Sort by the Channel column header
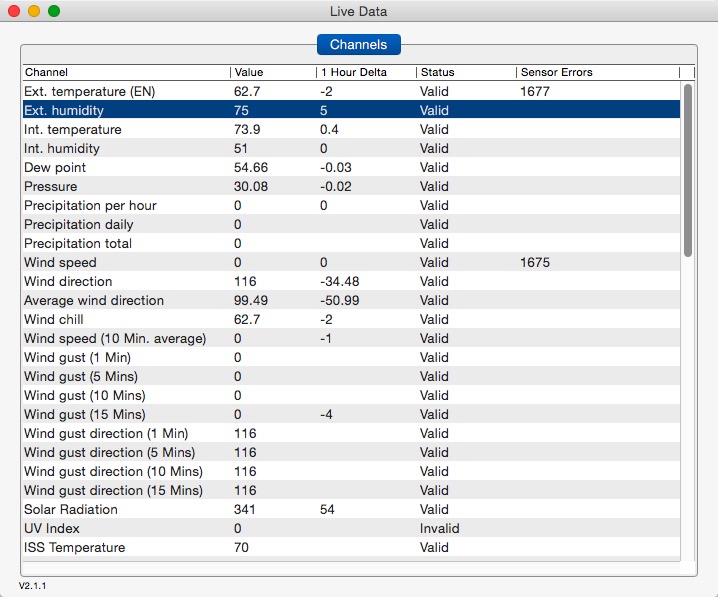Viewport: 718px width, 597px height. (x=126, y=72)
